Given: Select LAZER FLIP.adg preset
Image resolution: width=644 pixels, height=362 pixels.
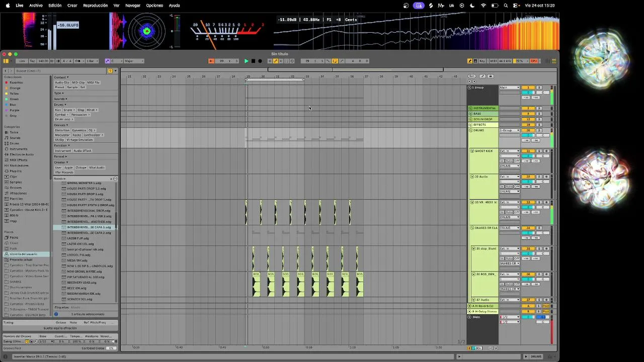Looking at the screenshot, I should (x=78, y=238).
